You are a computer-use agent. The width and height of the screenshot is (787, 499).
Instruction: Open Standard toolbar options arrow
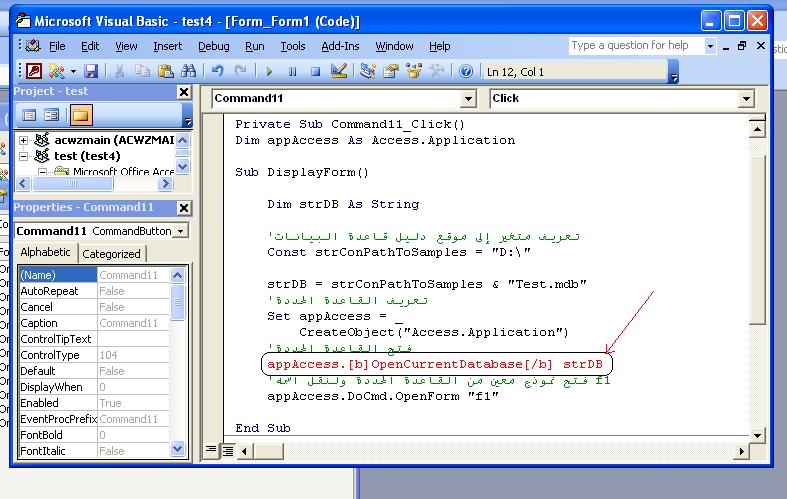point(674,72)
